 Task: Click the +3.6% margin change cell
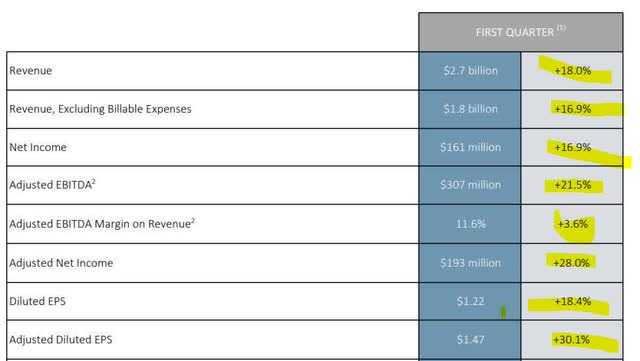pyautogui.click(x=573, y=224)
